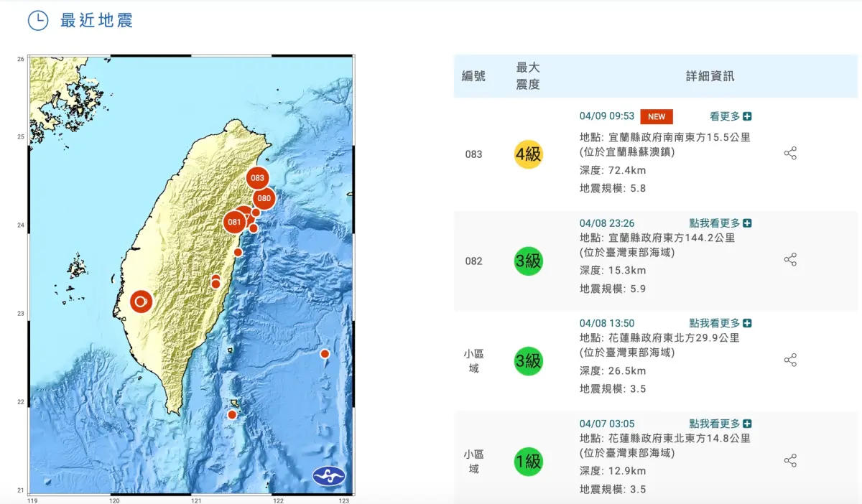This screenshot has width=862, height=504.
Task: Click the clock icon beside 最近地震
Action: pyautogui.click(x=38, y=22)
